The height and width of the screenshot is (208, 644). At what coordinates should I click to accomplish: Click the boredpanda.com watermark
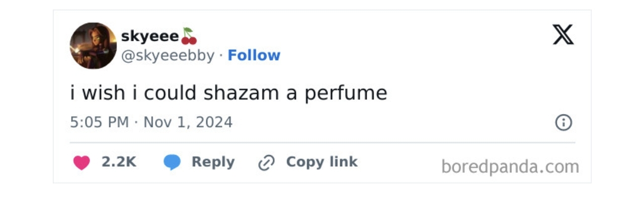point(510,166)
